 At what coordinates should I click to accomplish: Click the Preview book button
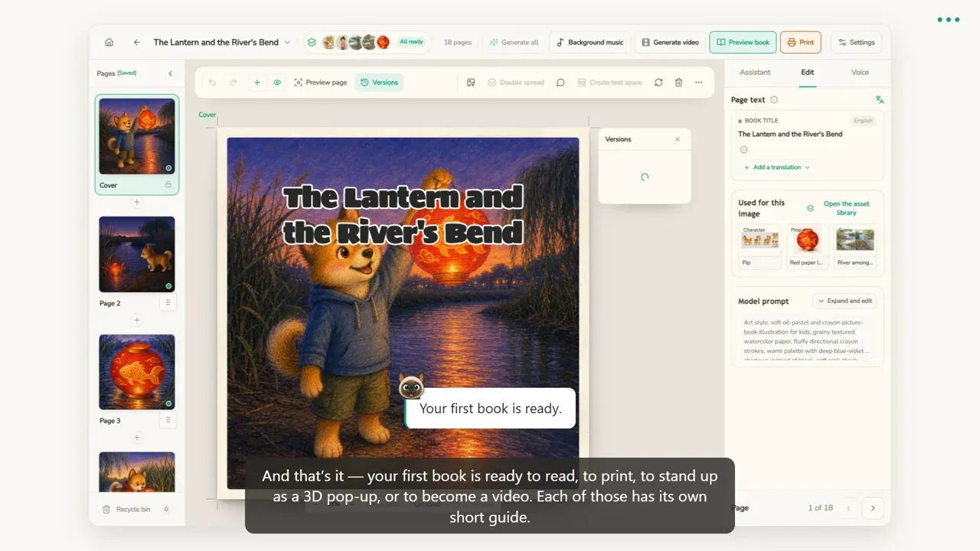(x=743, y=42)
